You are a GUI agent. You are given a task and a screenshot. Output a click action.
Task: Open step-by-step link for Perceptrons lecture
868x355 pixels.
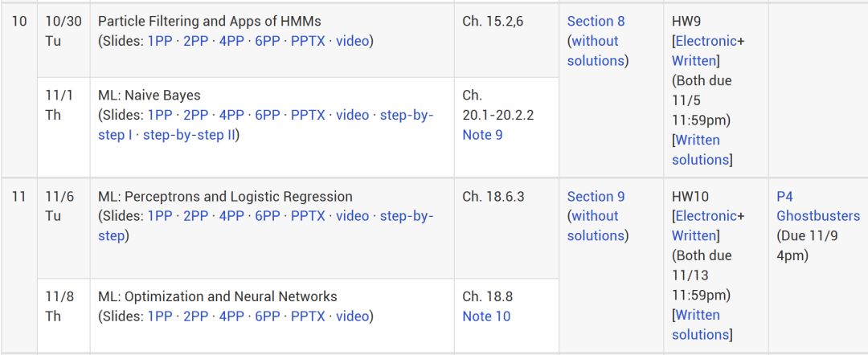point(266,226)
